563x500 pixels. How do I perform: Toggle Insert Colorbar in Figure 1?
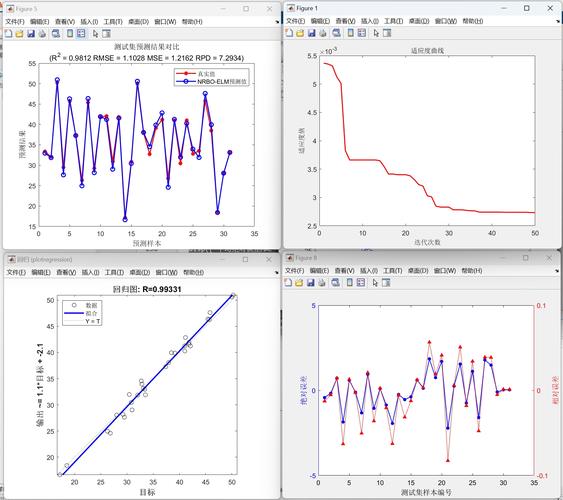pyautogui.click(x=350, y=33)
